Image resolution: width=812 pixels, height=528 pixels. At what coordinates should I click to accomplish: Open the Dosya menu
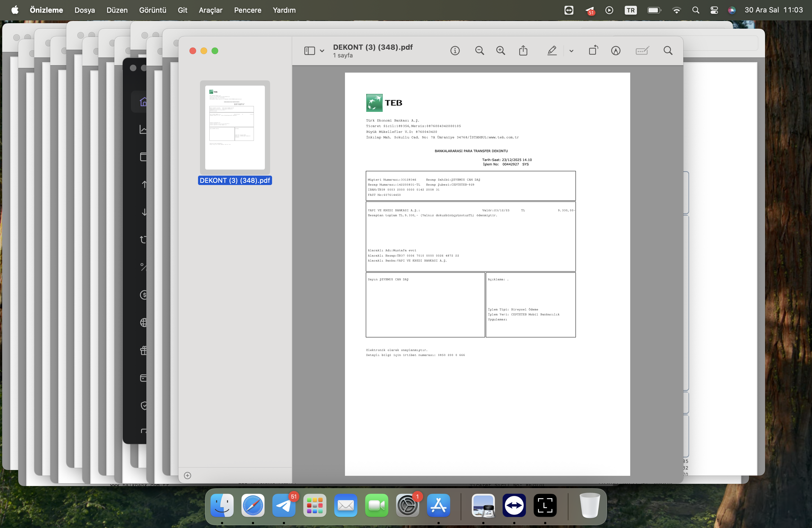coord(85,10)
